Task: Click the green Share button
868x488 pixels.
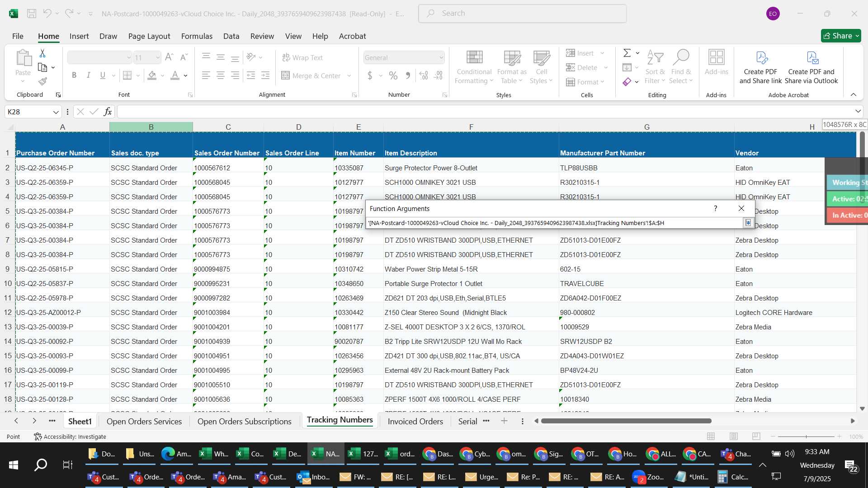Action: tap(841, 36)
